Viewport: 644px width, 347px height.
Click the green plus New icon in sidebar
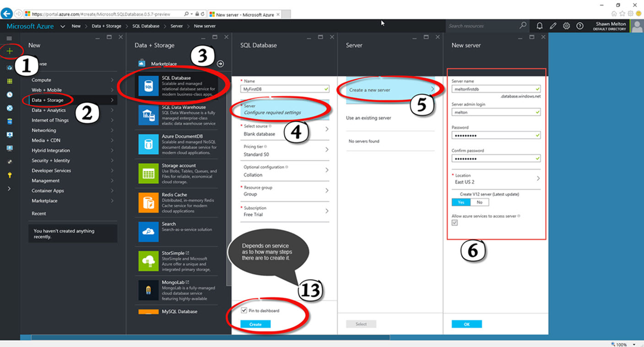[9, 51]
